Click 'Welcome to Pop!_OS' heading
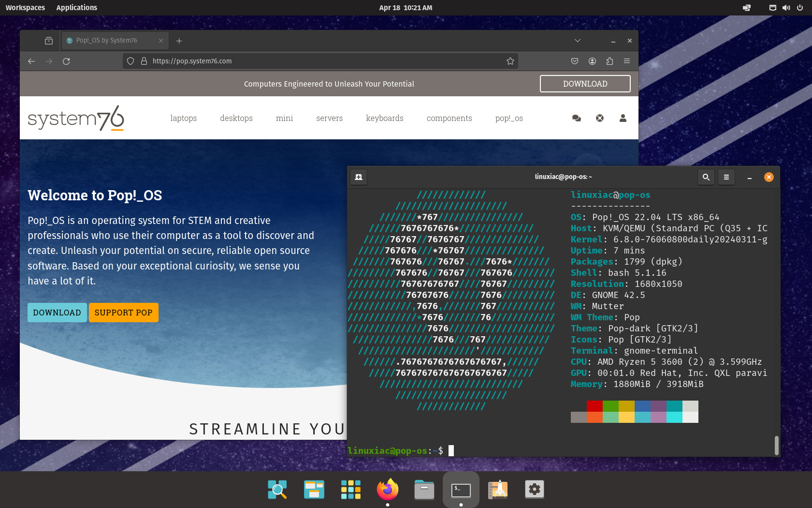The image size is (812, 508). [x=95, y=195]
